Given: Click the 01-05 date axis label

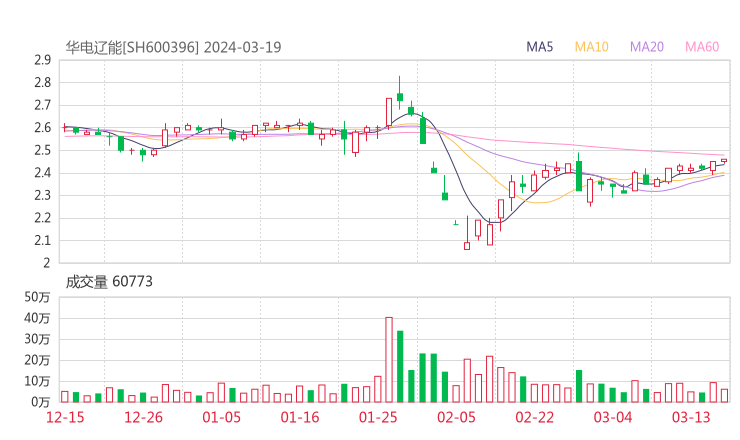Looking at the screenshot, I should 221,417.
